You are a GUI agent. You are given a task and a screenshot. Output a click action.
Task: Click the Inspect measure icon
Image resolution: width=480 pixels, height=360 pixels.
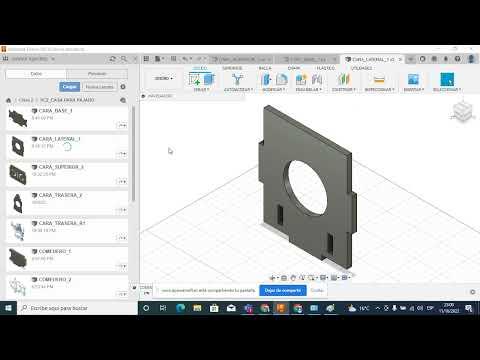click(x=379, y=79)
